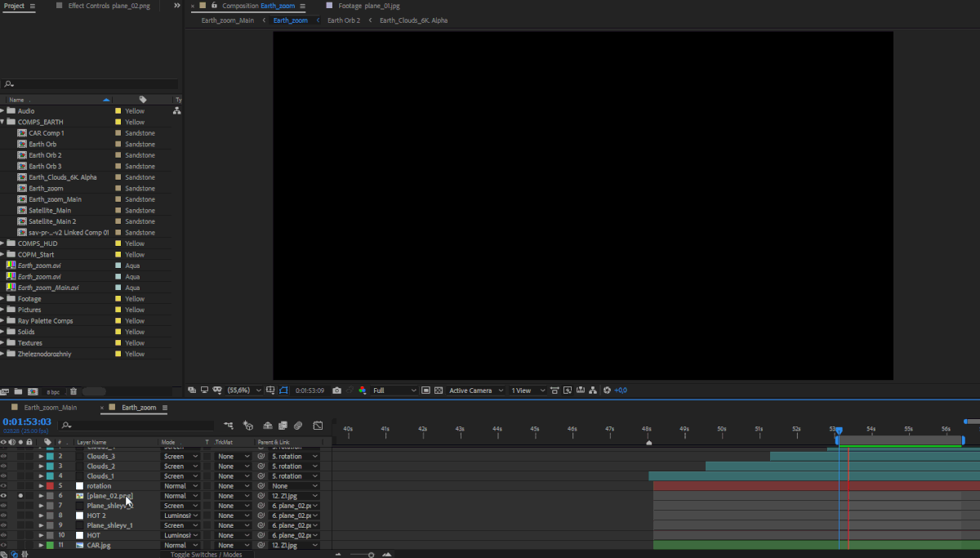The width and height of the screenshot is (980, 558).
Task: Click the Take Snapshot camera icon
Action: [x=336, y=391]
